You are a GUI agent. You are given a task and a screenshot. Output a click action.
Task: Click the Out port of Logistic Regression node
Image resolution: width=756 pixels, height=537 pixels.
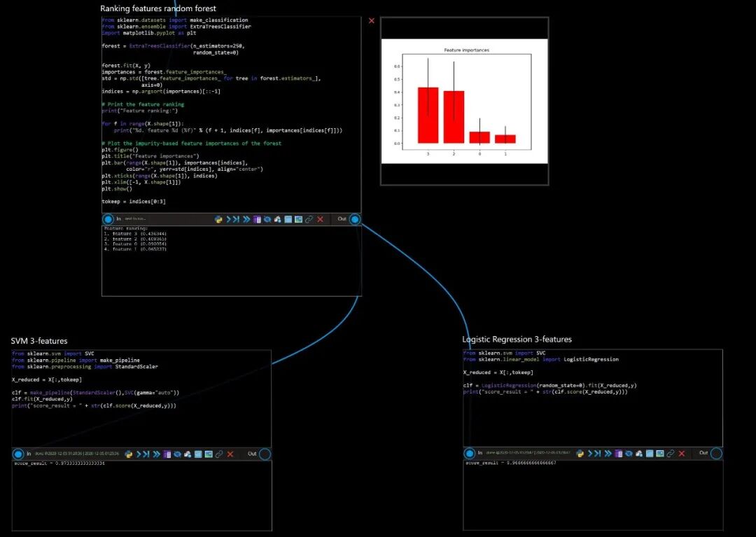tap(717, 454)
